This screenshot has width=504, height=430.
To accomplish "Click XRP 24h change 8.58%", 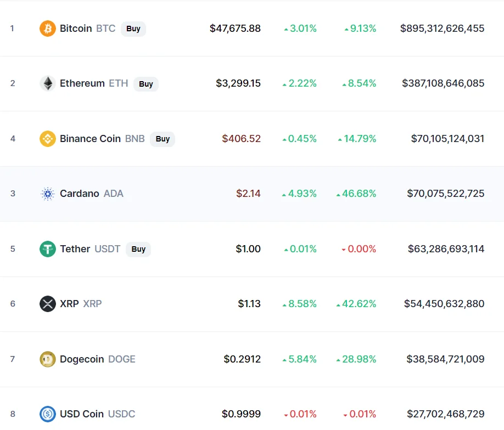I will pos(299,304).
